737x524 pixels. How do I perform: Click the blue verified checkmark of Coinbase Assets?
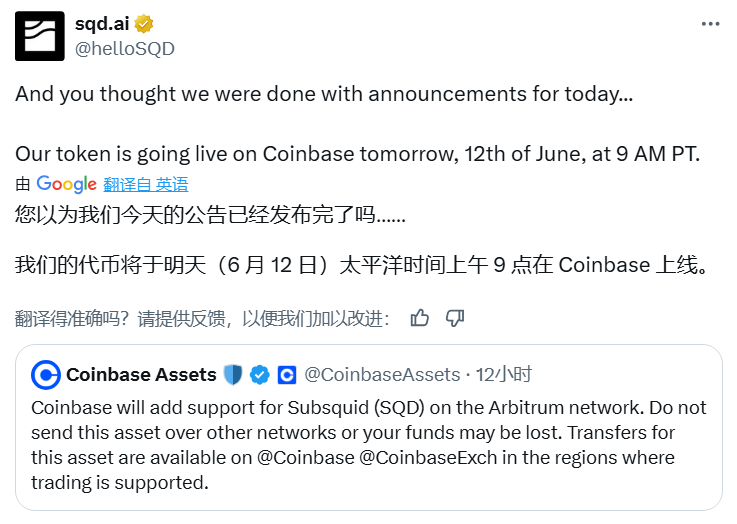259,375
